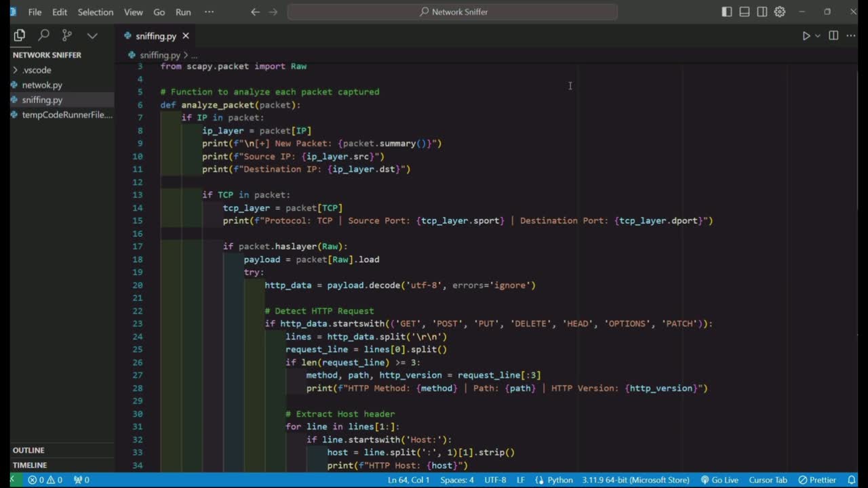Screen dimensions: 868x488
Task: Open the customize layout gear icon
Action: [780, 12]
